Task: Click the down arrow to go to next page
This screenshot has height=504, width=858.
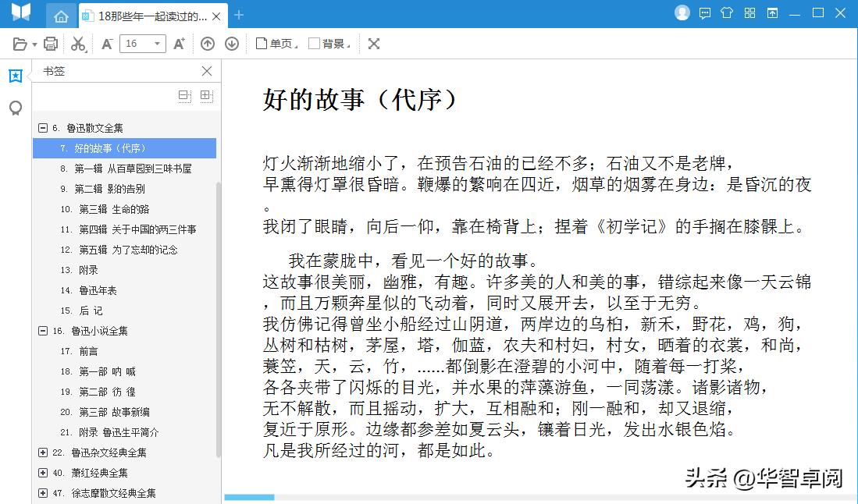Action: pos(232,44)
